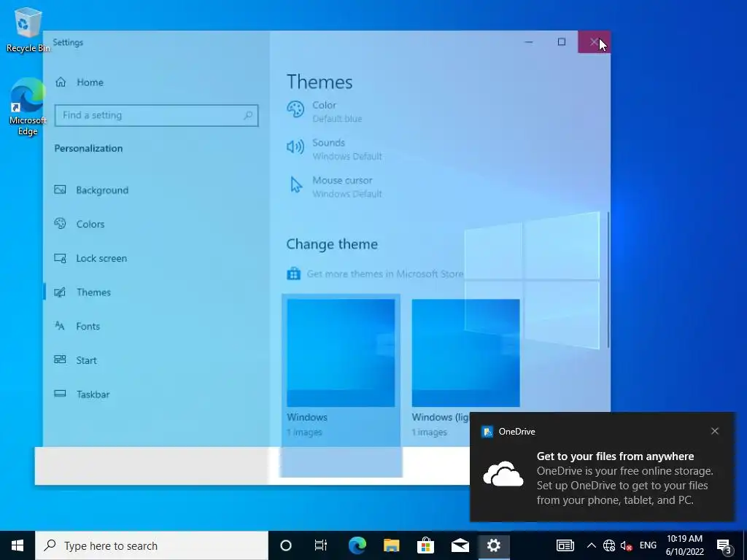Open File Explorer from taskbar
Viewport: 747px width, 560px height.
click(391, 545)
